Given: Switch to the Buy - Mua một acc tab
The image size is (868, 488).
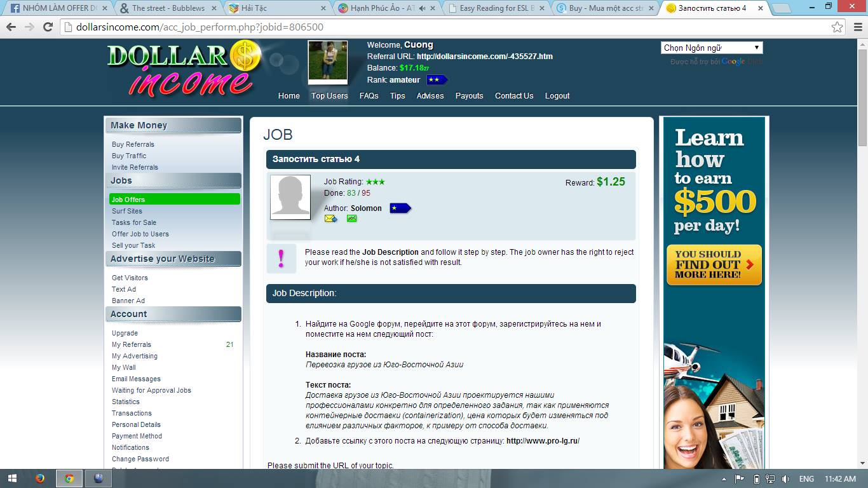Looking at the screenshot, I should (x=606, y=8).
